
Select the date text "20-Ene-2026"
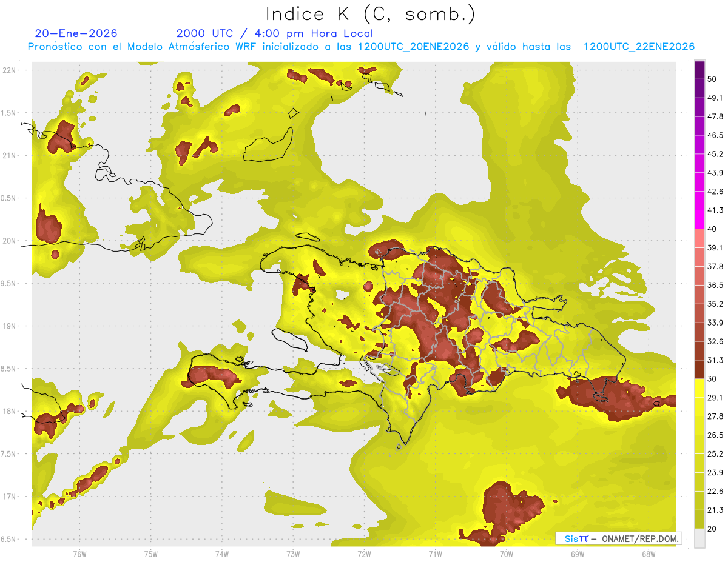coord(76,33)
